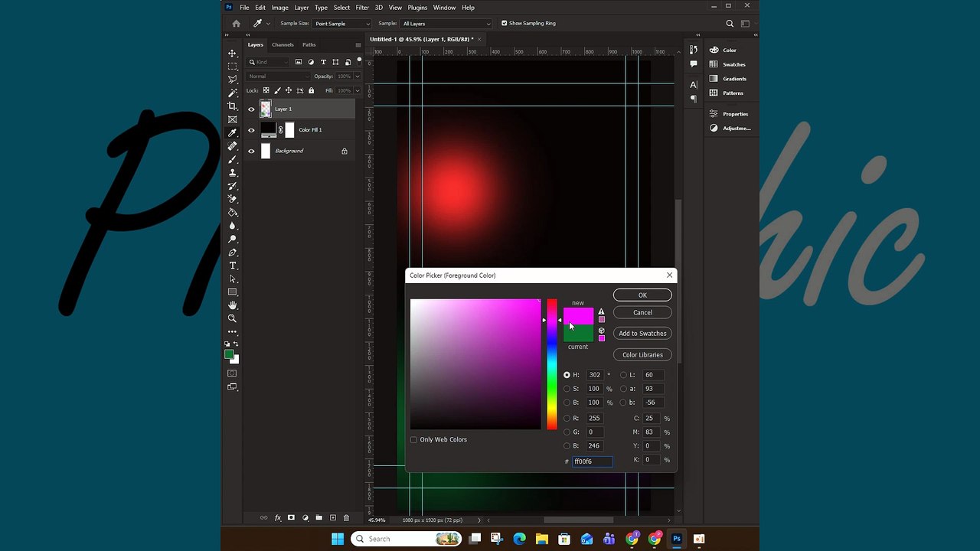Select the Magic Wand tool

click(x=232, y=93)
